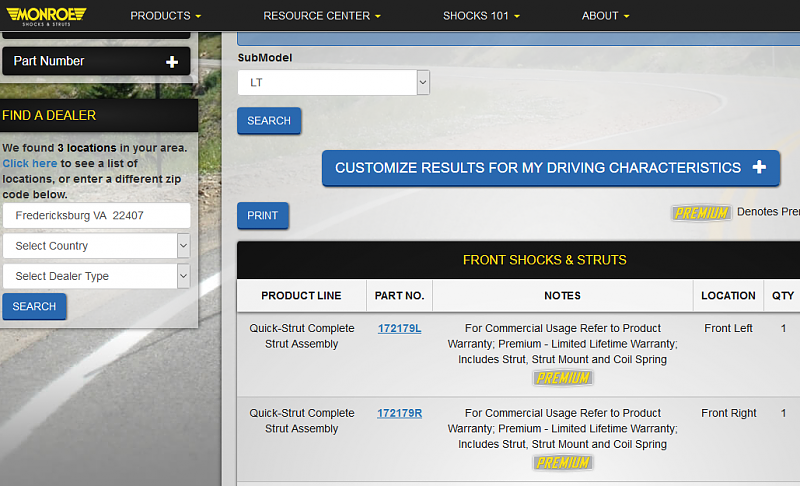Screen dimensions: 800x486
Task: Open the About menu
Action: click(605, 16)
